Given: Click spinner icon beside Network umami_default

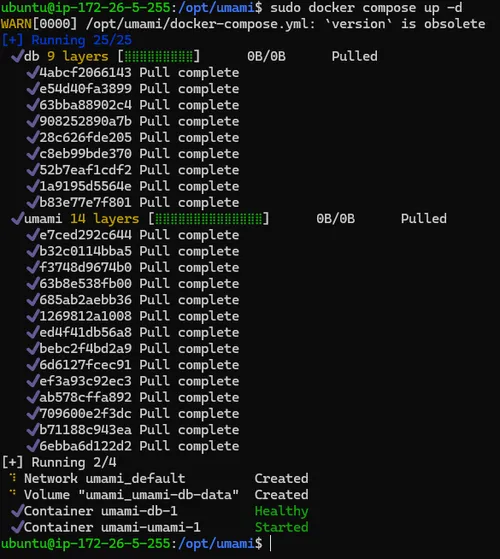Looking at the screenshot, I should click(x=13, y=477).
